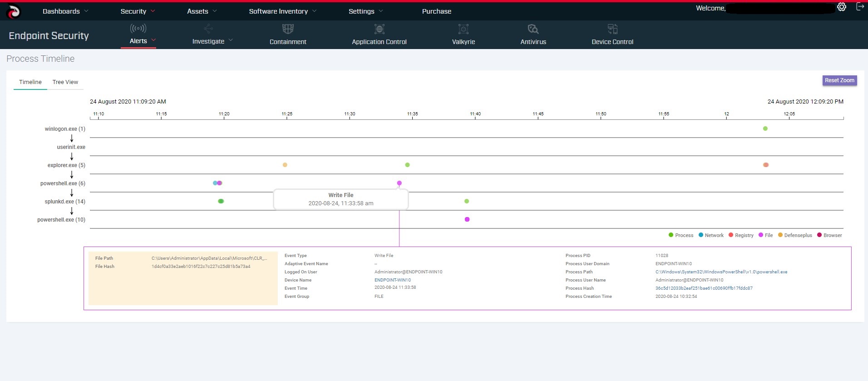Click the Device Control icon
Screen dimensions: 868x381
612,29
